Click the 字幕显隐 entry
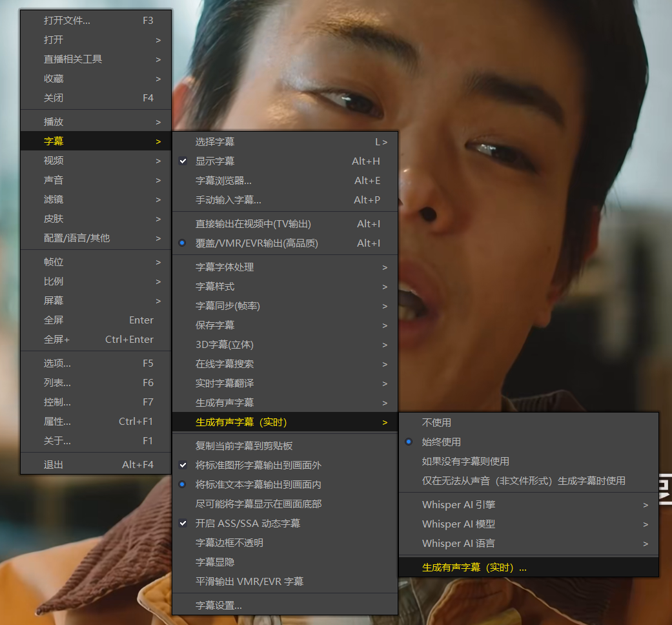The image size is (672, 625). pyautogui.click(x=285, y=562)
